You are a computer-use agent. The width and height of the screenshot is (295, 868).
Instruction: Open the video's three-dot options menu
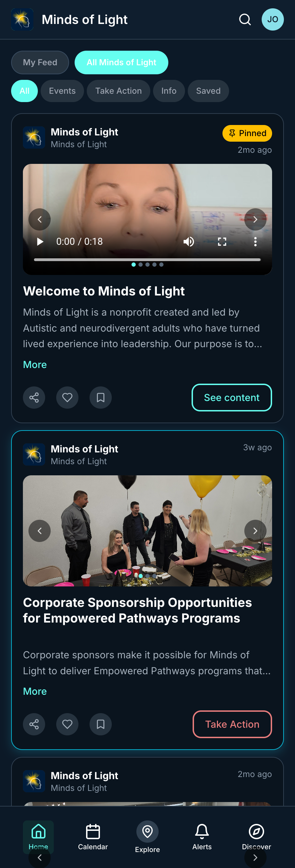(255, 242)
